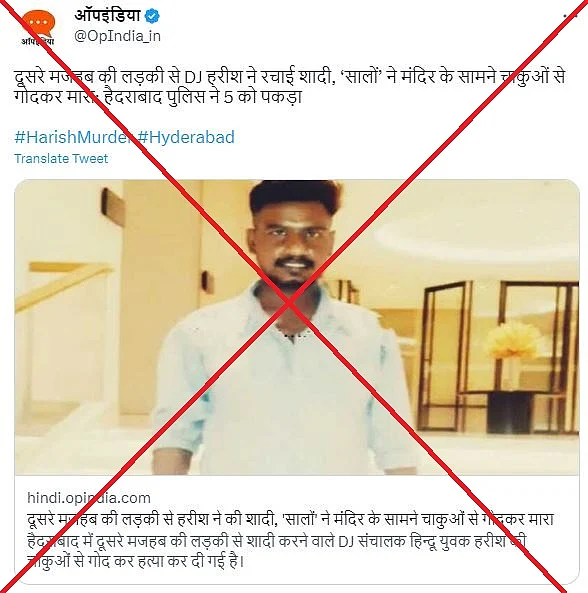Image resolution: width=588 pixels, height=593 pixels.
Task: Open the ऑपइंडिया display name
Action: coord(107,16)
